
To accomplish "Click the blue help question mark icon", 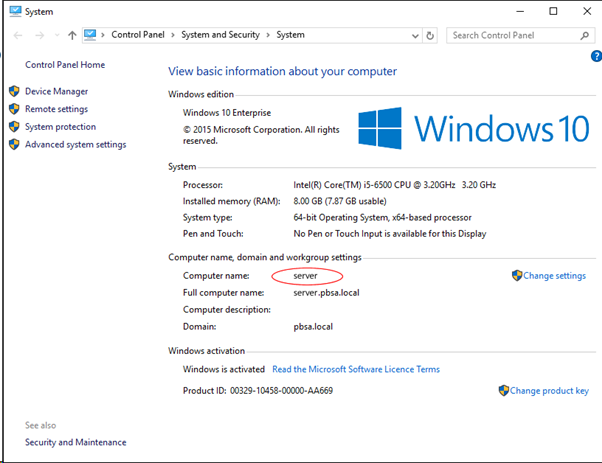I will 593,58.
